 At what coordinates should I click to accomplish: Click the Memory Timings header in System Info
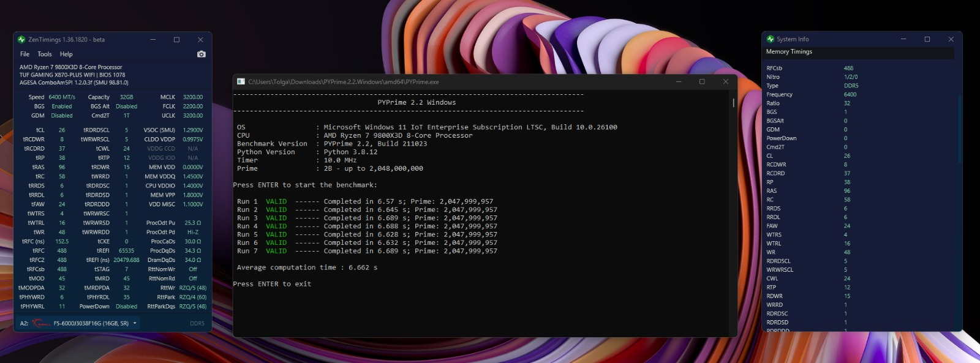click(789, 51)
